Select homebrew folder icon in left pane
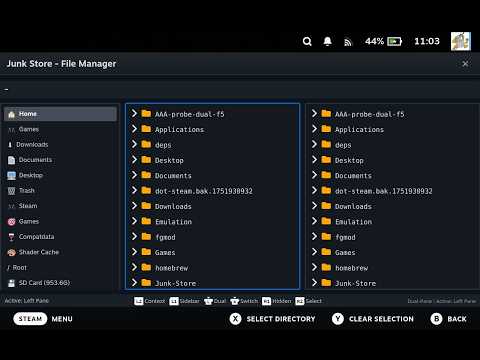480x360 pixels. [x=146, y=267]
